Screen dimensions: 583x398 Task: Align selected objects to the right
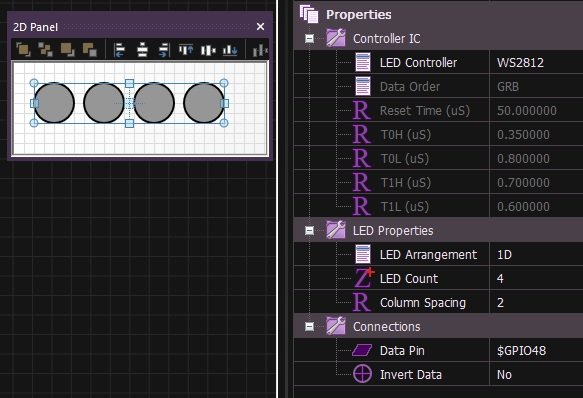(164, 50)
